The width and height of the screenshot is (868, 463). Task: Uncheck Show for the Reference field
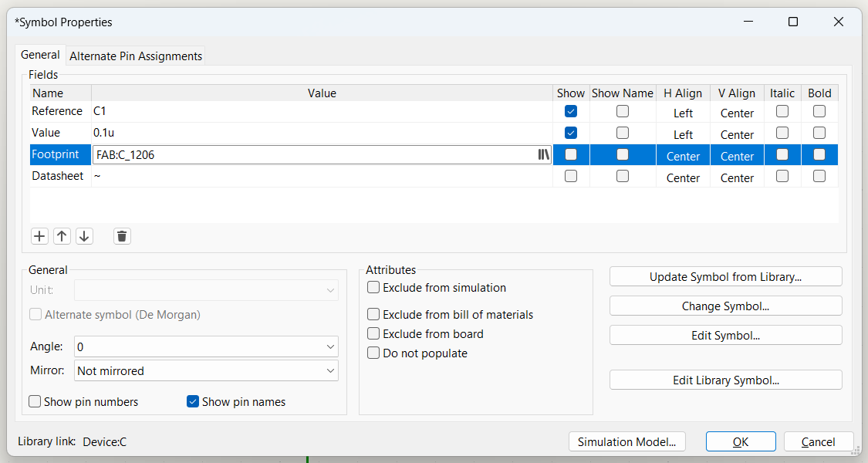click(571, 111)
